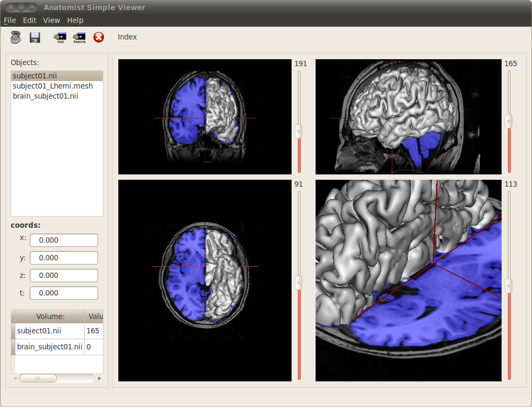Open the View menu
The height and width of the screenshot is (407, 532).
pos(51,20)
